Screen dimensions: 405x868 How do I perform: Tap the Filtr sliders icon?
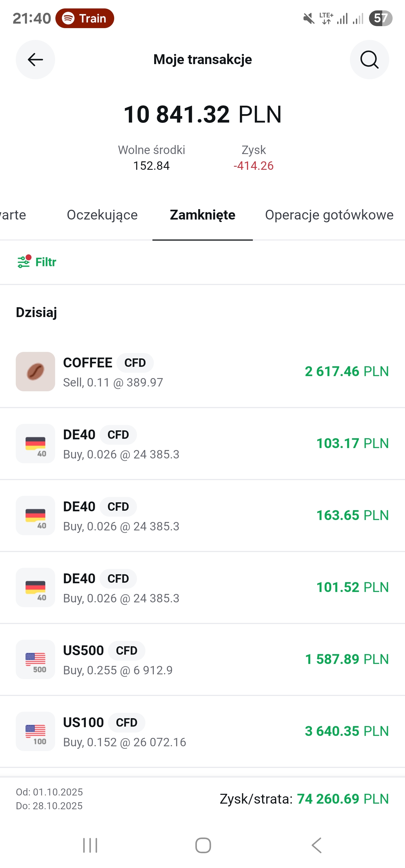[24, 262]
